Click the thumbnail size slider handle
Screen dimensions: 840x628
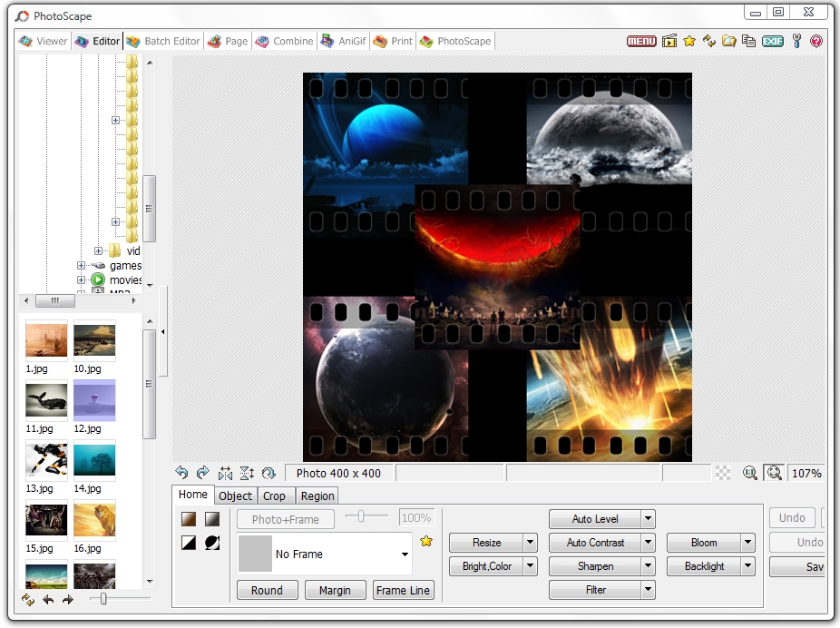(x=103, y=599)
